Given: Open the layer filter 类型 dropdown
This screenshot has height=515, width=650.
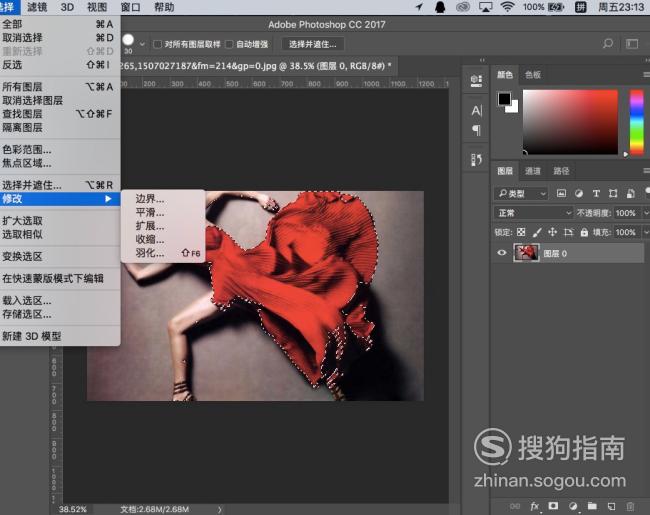Looking at the screenshot, I should click(x=522, y=193).
